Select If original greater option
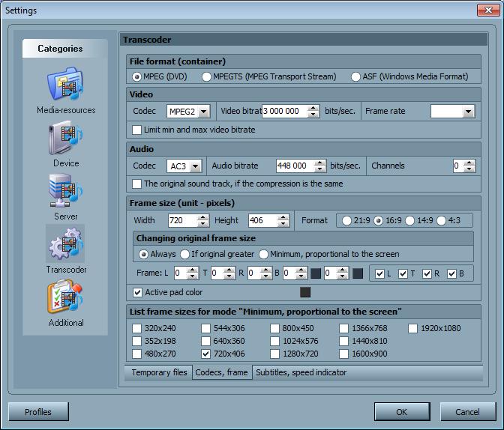The height and width of the screenshot is (430, 504). [184, 255]
